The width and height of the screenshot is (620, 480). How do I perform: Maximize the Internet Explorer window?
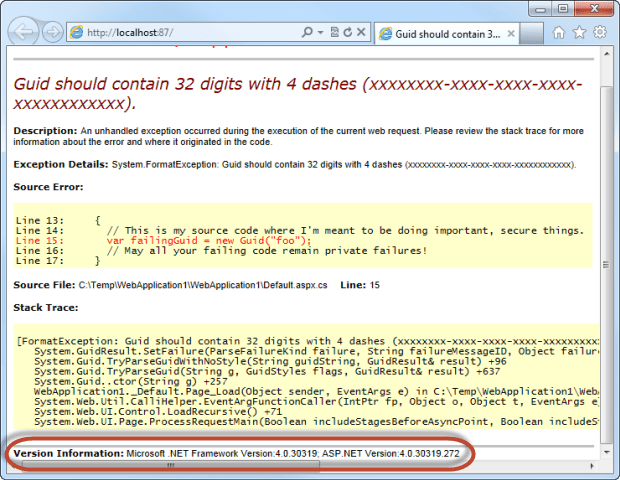pyautogui.click(x=563, y=9)
